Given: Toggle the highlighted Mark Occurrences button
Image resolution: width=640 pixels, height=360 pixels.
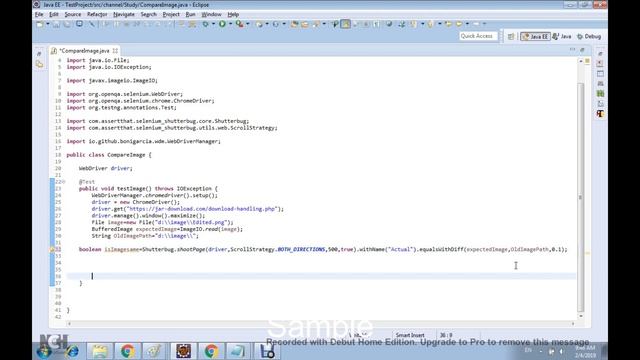Looking at the screenshot, I should pyautogui.click(x=345, y=24).
